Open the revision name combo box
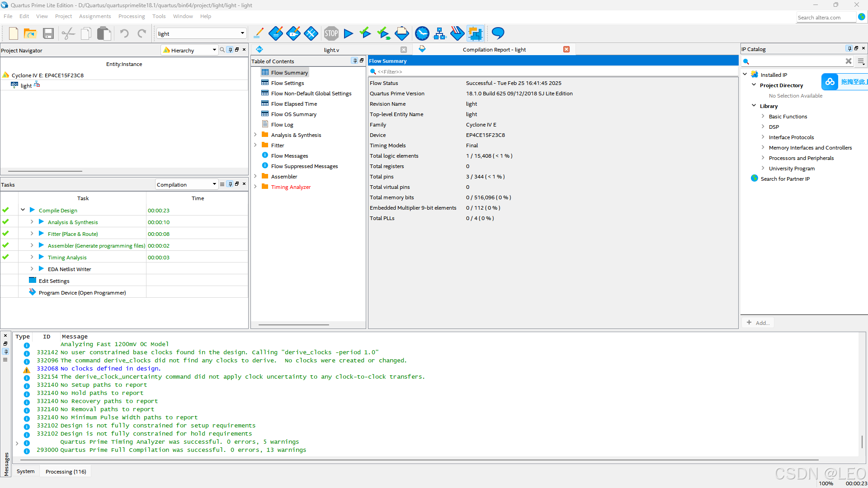Viewport: 868px width, 488px height. point(242,33)
